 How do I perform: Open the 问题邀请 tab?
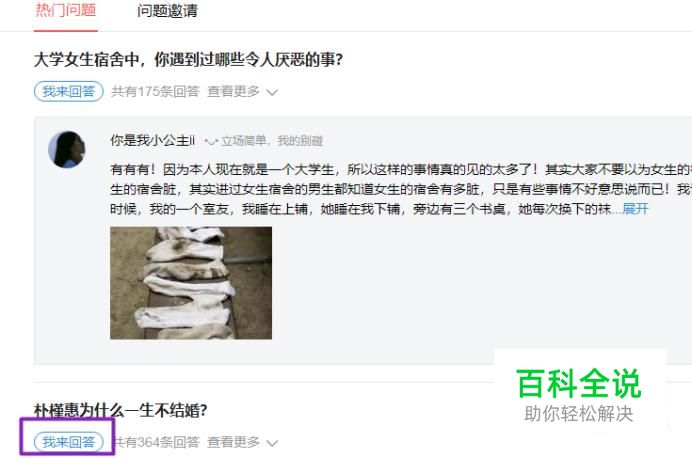167,11
